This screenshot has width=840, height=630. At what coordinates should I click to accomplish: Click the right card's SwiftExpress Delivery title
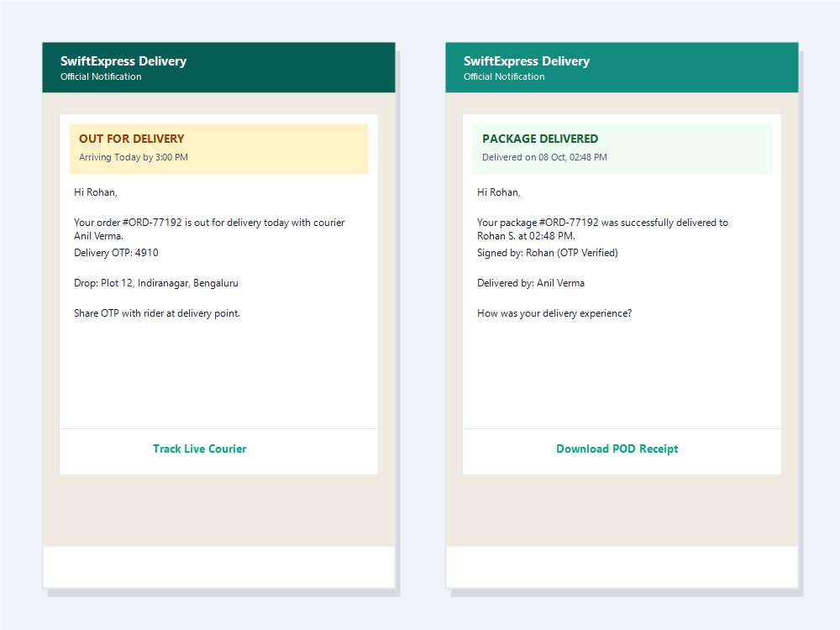coord(527,61)
